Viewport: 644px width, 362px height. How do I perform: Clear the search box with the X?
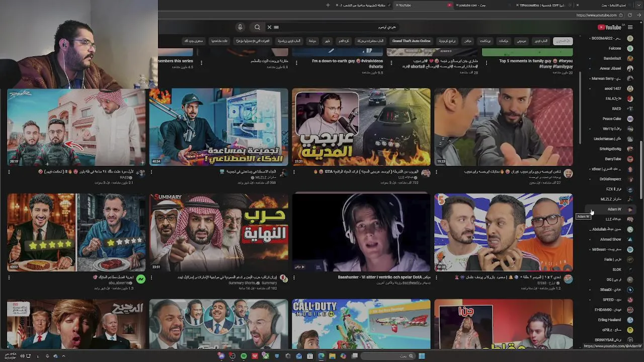point(269,27)
